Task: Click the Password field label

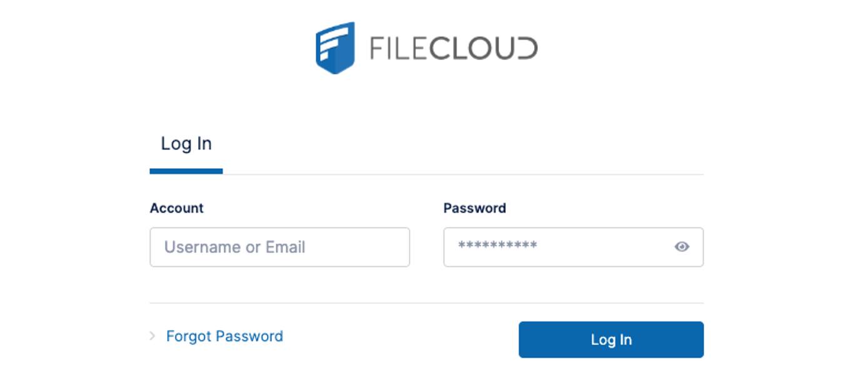Action: click(x=475, y=208)
